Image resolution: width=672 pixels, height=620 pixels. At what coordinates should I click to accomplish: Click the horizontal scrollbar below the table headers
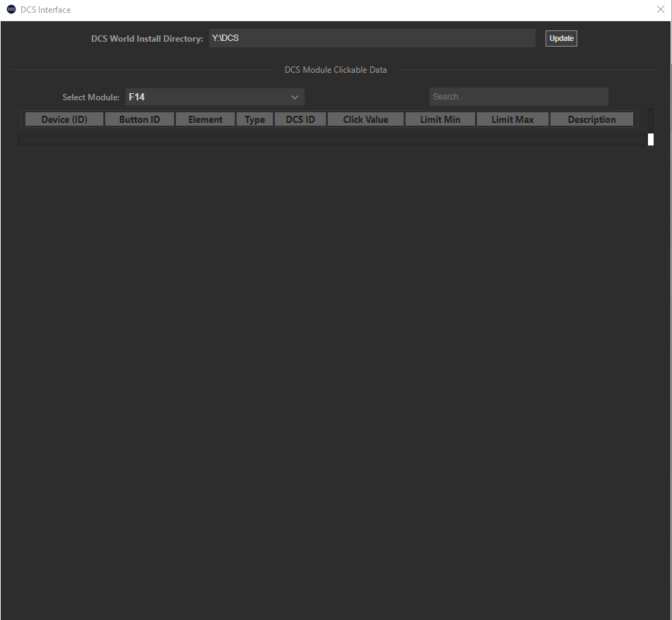coord(332,138)
